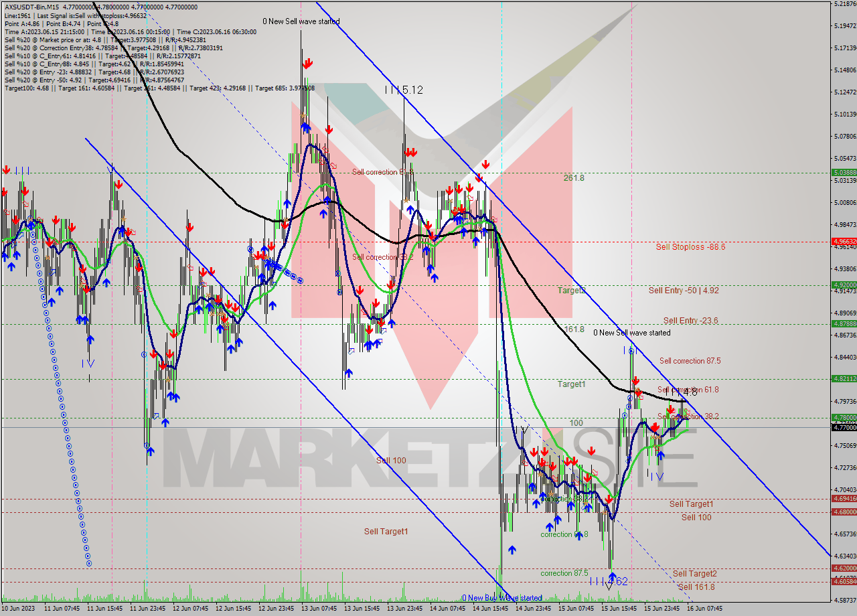857x616 pixels.
Task: Select the 'Sell correction 87.5' label
Action: pos(690,361)
